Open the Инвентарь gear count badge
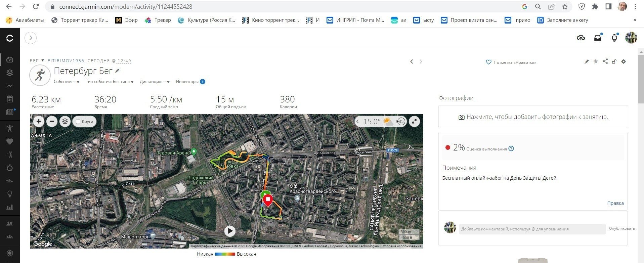The width and height of the screenshot is (644, 263). point(203,82)
